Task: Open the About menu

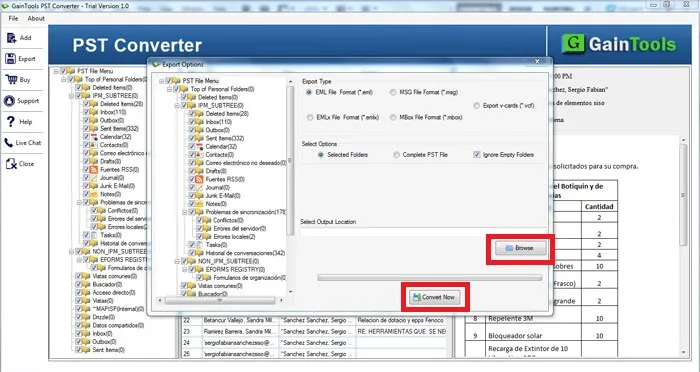Action: (36, 18)
